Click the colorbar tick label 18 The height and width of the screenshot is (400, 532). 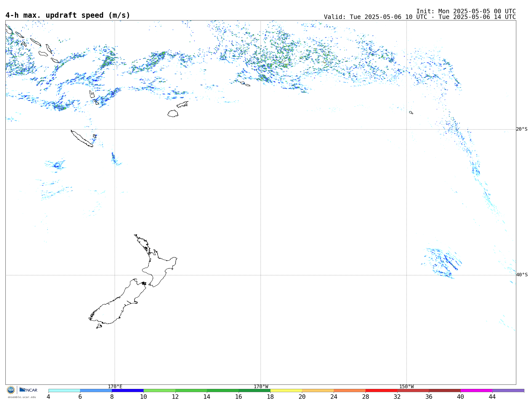(x=270, y=397)
